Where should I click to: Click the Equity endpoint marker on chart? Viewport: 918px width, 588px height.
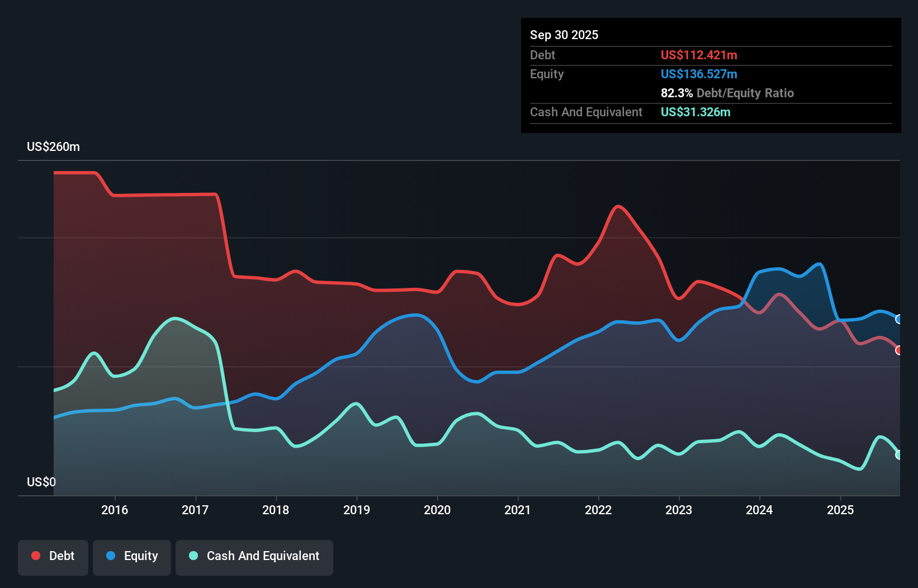[899, 319]
